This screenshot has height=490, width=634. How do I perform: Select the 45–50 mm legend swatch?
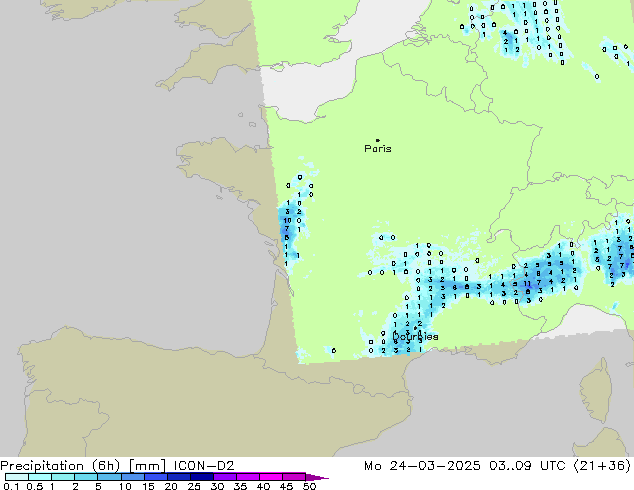pyautogui.click(x=294, y=477)
